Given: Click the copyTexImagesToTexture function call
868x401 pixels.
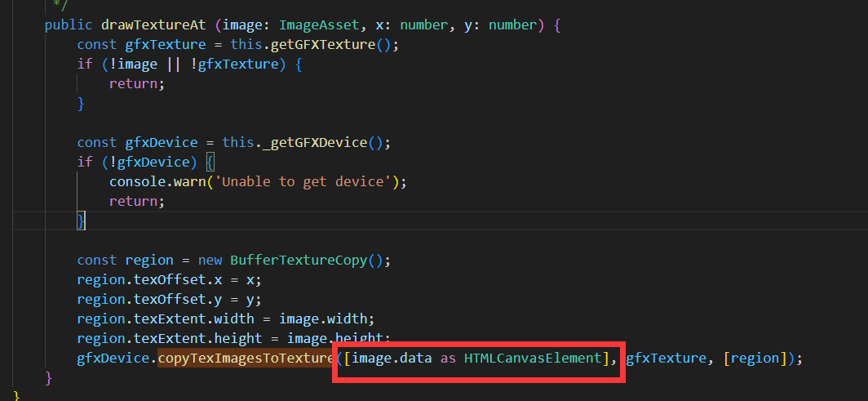Looking at the screenshot, I should (246, 359).
